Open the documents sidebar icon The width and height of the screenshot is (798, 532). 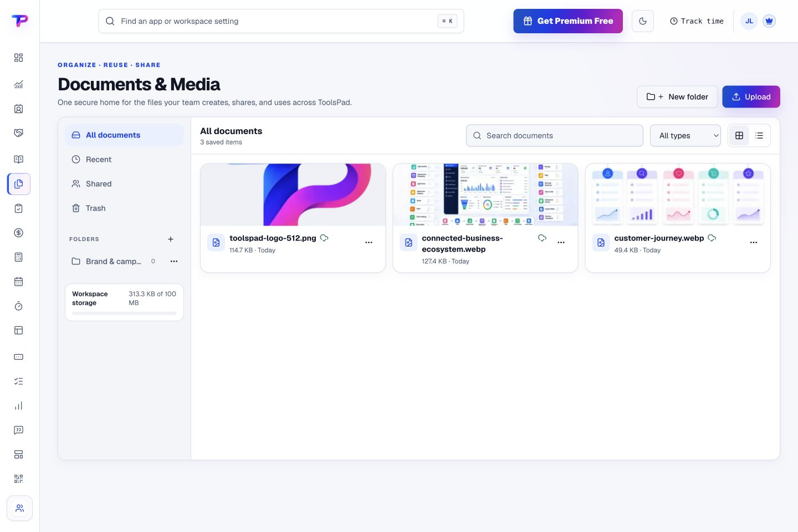[x=19, y=184]
